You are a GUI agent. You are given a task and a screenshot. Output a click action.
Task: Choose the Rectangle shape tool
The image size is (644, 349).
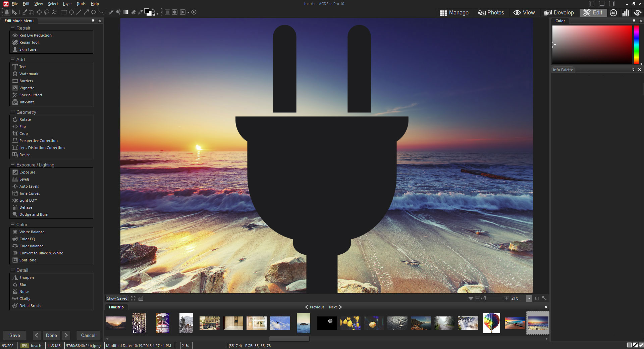point(64,12)
